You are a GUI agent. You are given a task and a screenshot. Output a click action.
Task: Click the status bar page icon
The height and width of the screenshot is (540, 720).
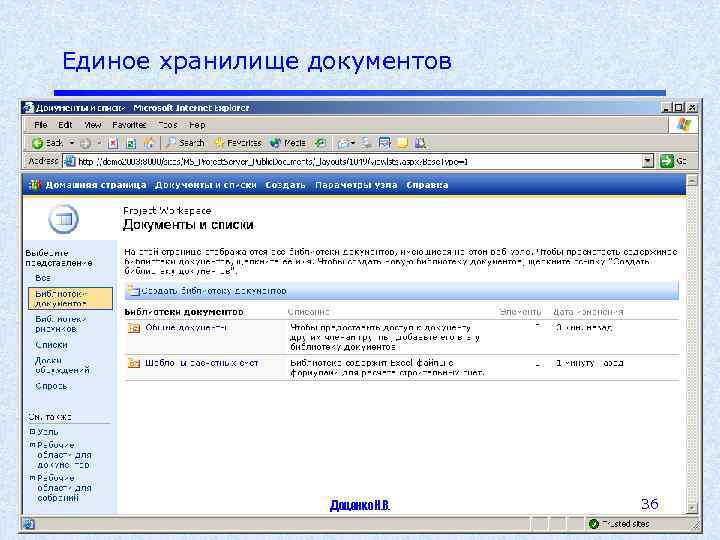[x=28, y=524]
